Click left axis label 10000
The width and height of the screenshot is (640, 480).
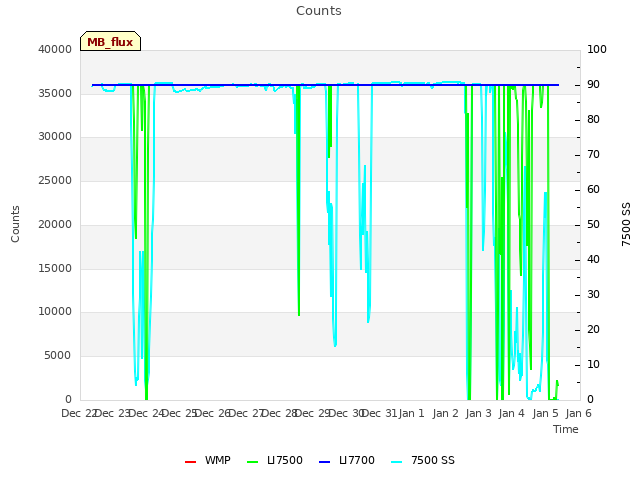[55, 312]
